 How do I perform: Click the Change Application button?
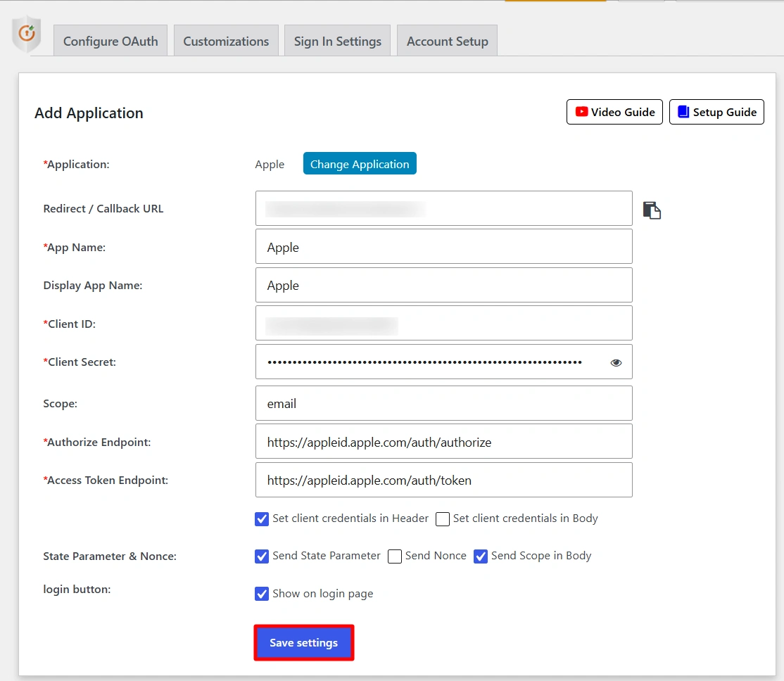click(x=360, y=164)
